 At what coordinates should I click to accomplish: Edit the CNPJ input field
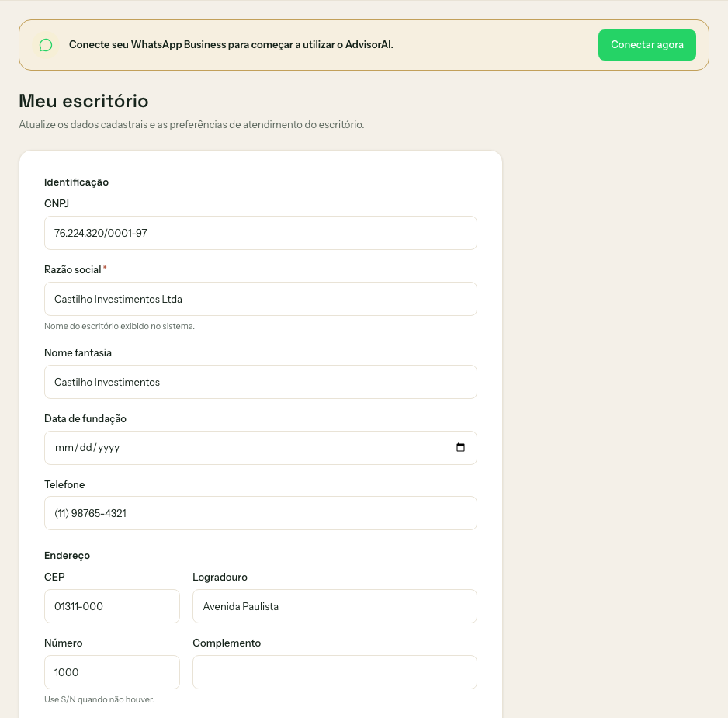click(261, 233)
